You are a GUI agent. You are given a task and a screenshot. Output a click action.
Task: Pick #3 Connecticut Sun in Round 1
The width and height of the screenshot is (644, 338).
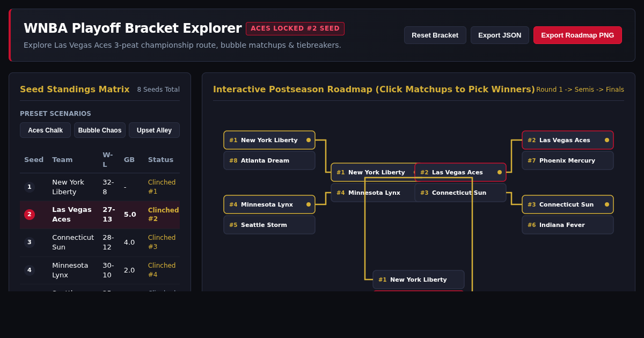coord(568,204)
